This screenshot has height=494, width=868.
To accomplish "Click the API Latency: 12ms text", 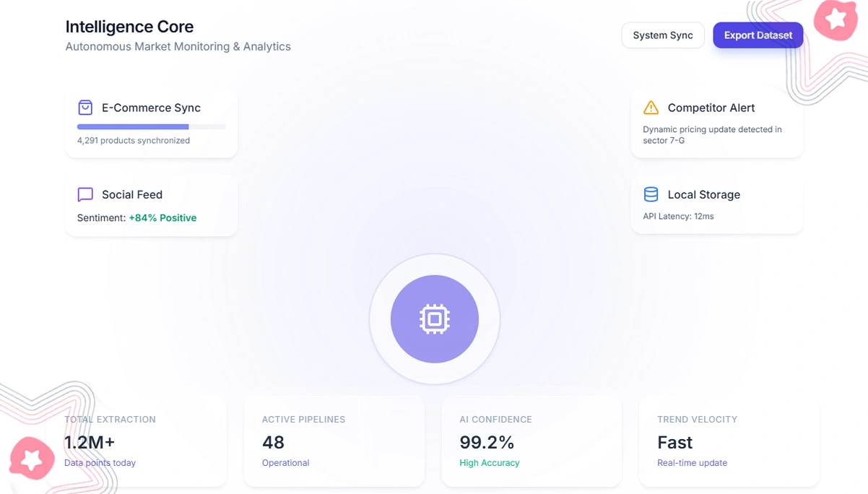I will 678,216.
